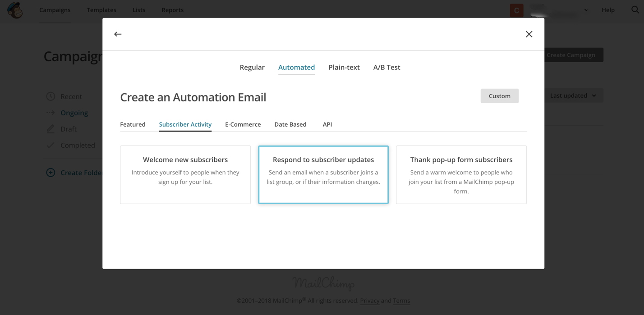Click the Custom button

(x=499, y=96)
